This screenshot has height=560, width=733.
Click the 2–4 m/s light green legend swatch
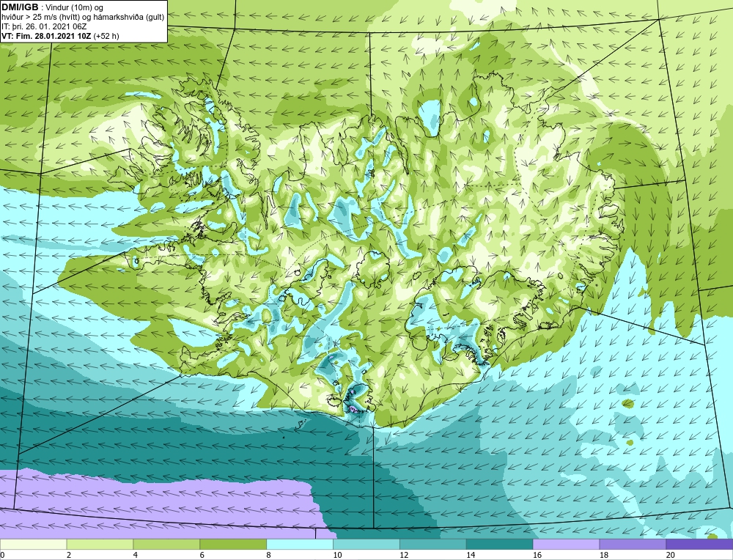tap(100, 545)
